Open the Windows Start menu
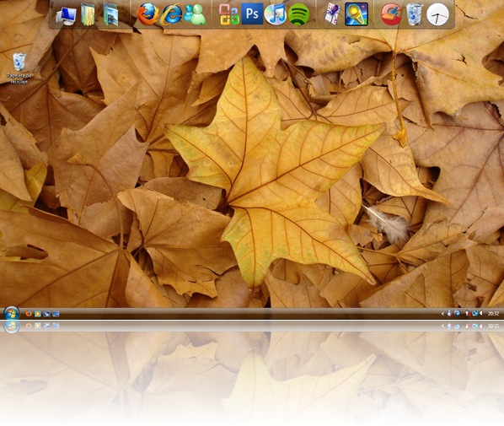This screenshot has width=504, height=426. [x=11, y=313]
